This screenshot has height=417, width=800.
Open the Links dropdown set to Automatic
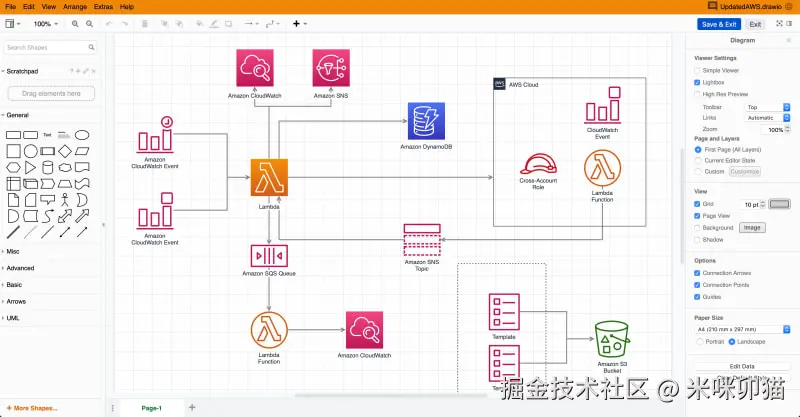click(x=767, y=118)
